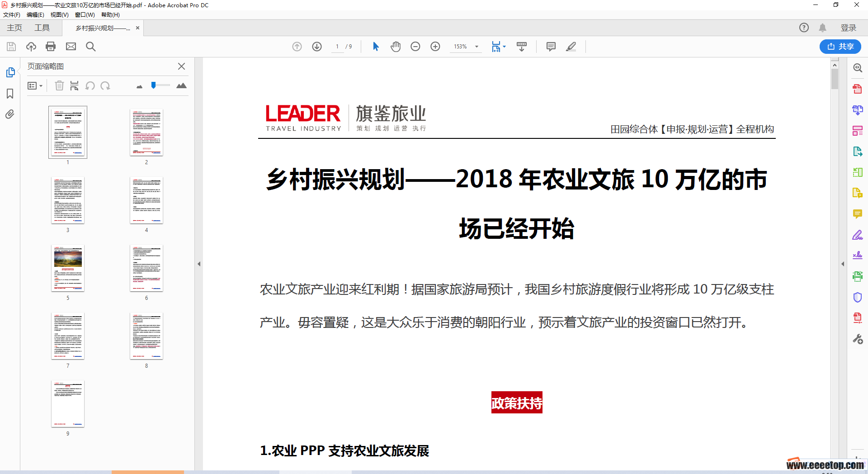The width and height of the screenshot is (868, 474).
Task: Rotate page clockwise in thumbnails panel
Action: pyautogui.click(x=105, y=85)
